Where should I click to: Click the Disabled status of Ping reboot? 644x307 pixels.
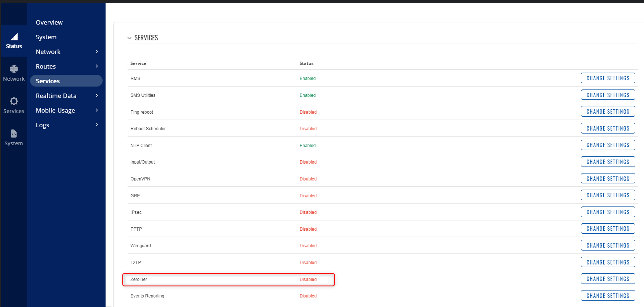tap(308, 112)
